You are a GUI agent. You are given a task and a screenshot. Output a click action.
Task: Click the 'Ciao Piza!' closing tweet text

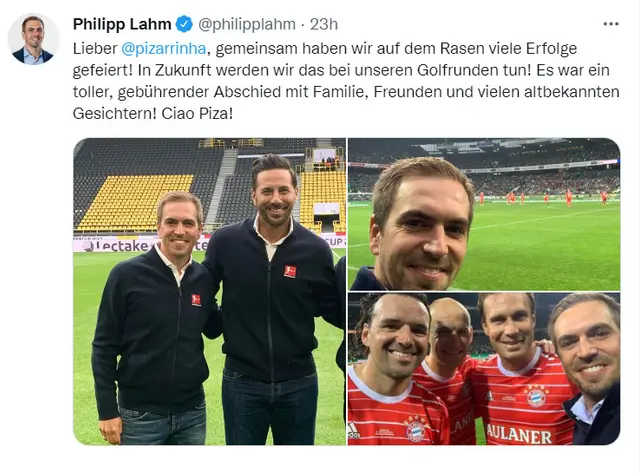197,113
